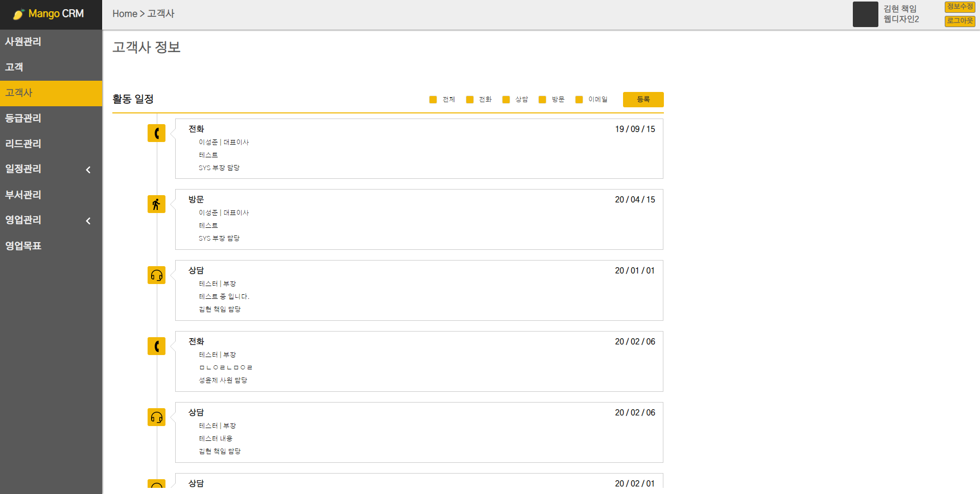Click the phone icon next to the 20/02/06 전화 entry

(x=156, y=346)
